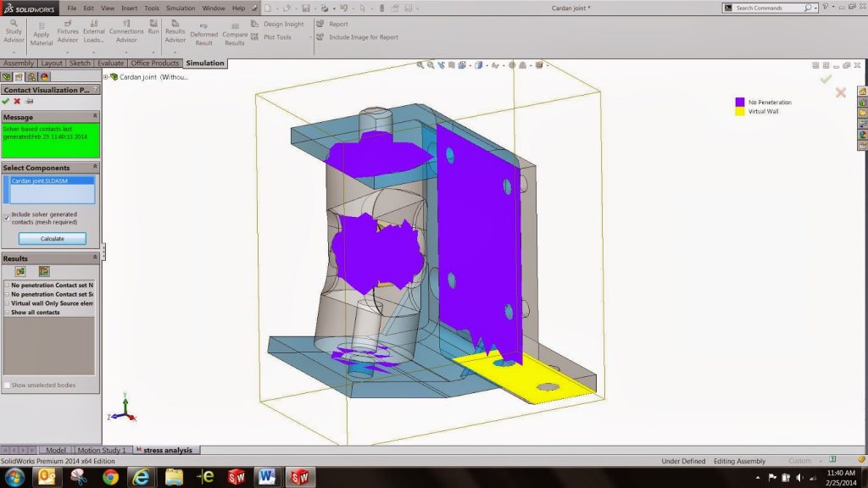Check the Show all contacts box
868x488 pixels.
point(7,313)
